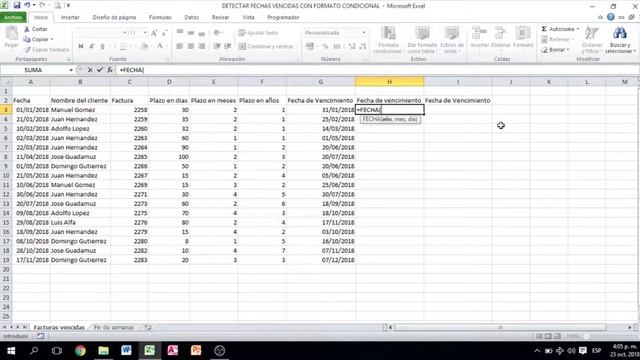Cancel the formula entry with the X icon
Image resolution: width=640 pixels, height=360 pixels.
coord(90,70)
